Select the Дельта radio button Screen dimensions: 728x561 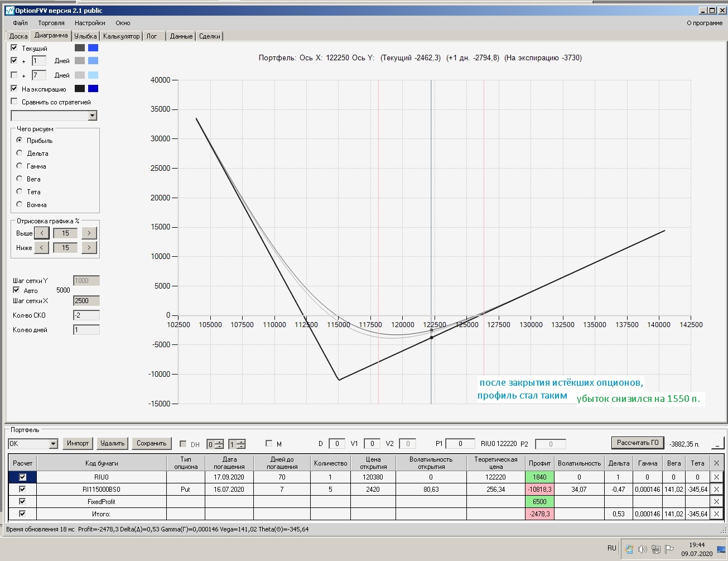tap(20, 153)
